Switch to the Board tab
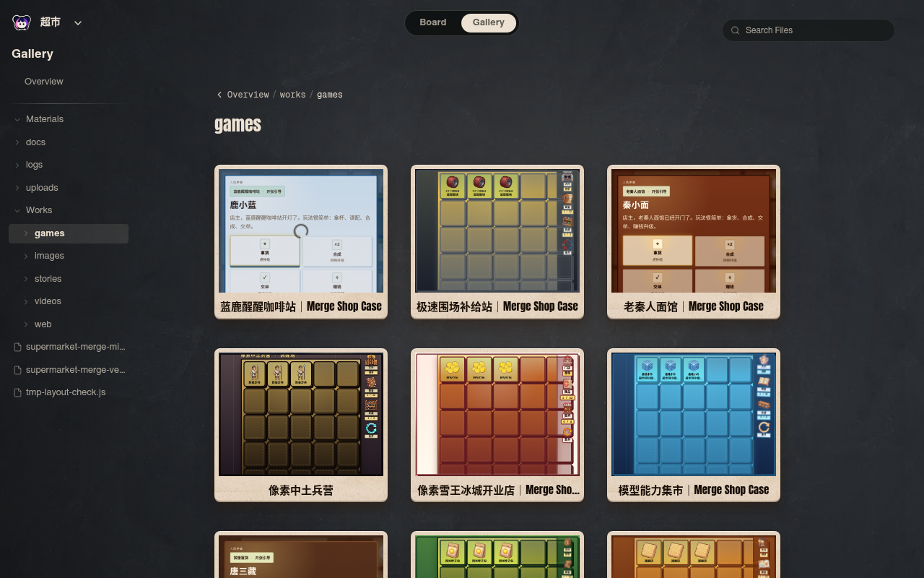 click(433, 22)
